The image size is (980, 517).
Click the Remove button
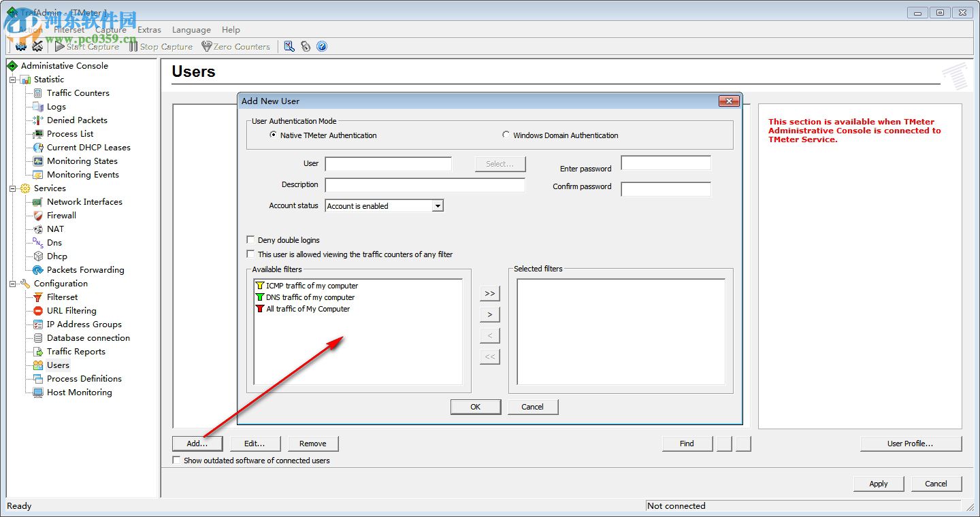[x=313, y=444]
